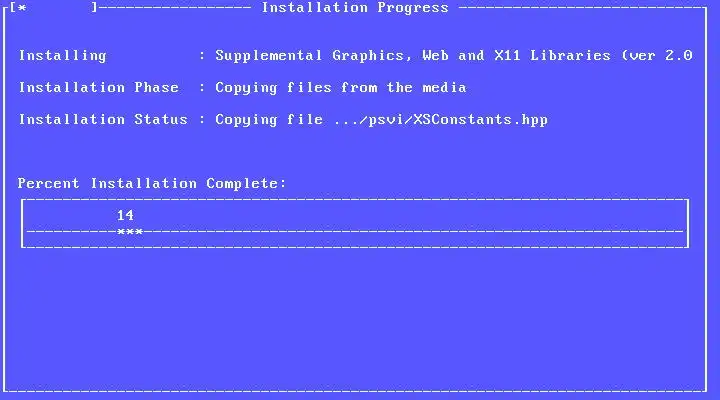Click the word 'media' in phase line
The width and height of the screenshot is (720, 400).
(x=444, y=87)
